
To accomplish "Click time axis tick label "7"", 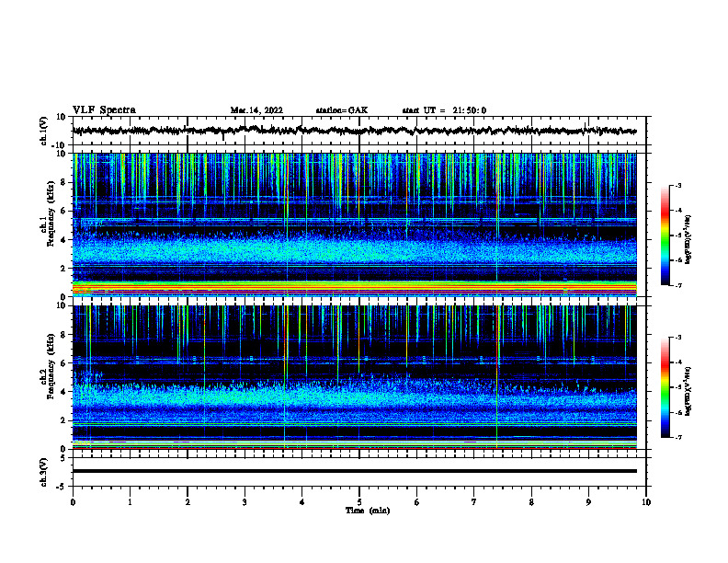I will (x=474, y=502).
